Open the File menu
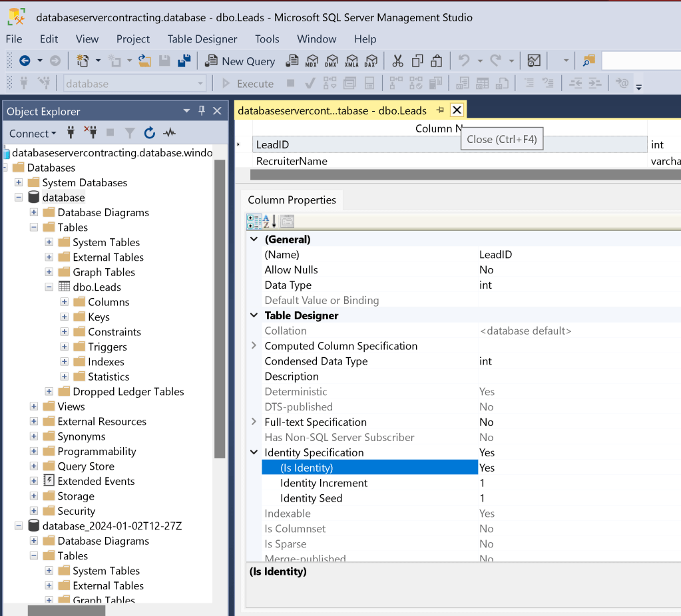Viewport: 681px width, 616px height. pyautogui.click(x=14, y=39)
